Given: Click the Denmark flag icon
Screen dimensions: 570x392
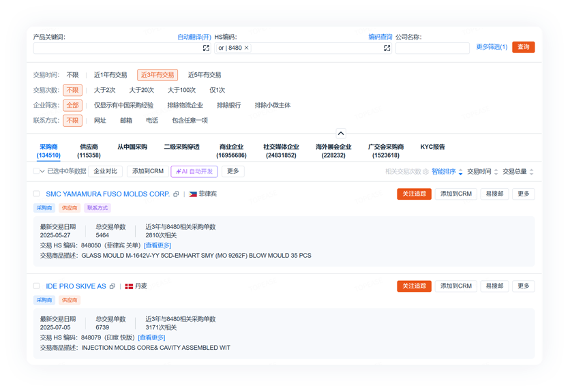Looking at the screenshot, I should 129,286.
